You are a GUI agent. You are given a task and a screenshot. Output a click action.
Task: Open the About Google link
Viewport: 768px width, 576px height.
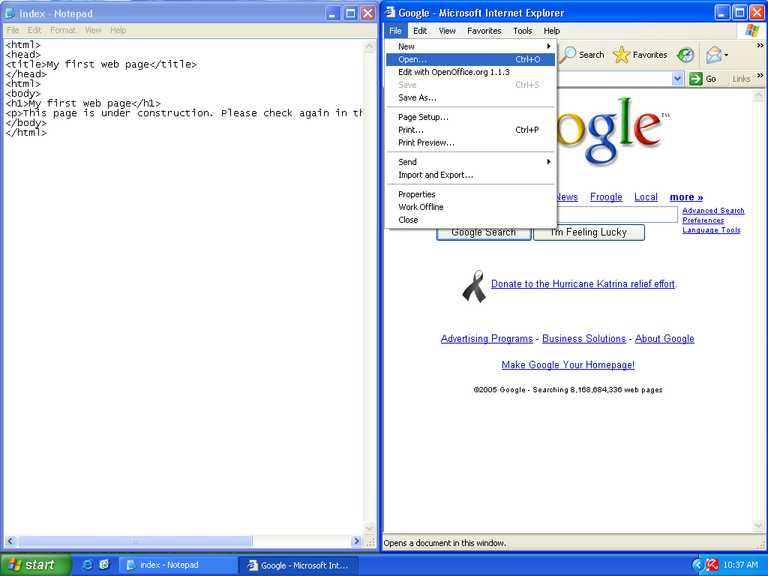[664, 338]
